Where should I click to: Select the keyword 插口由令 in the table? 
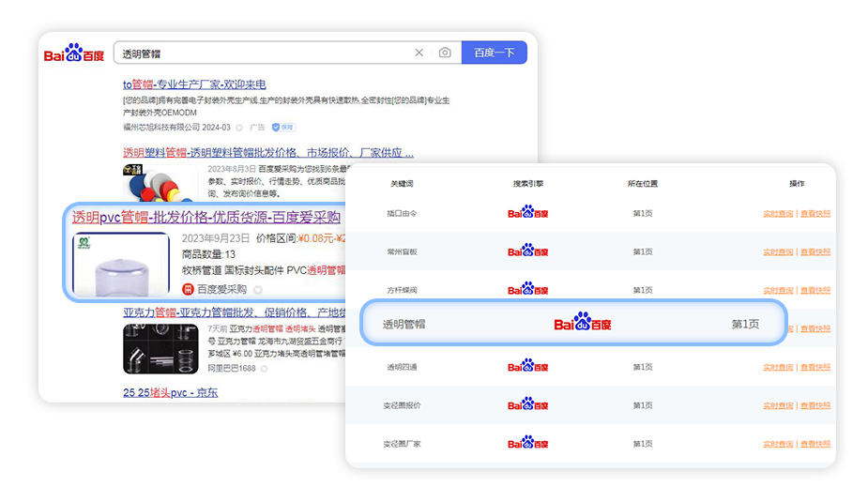tap(402, 213)
